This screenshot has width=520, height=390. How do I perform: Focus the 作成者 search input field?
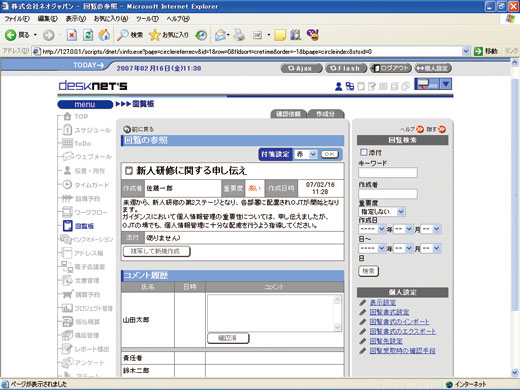point(388,194)
